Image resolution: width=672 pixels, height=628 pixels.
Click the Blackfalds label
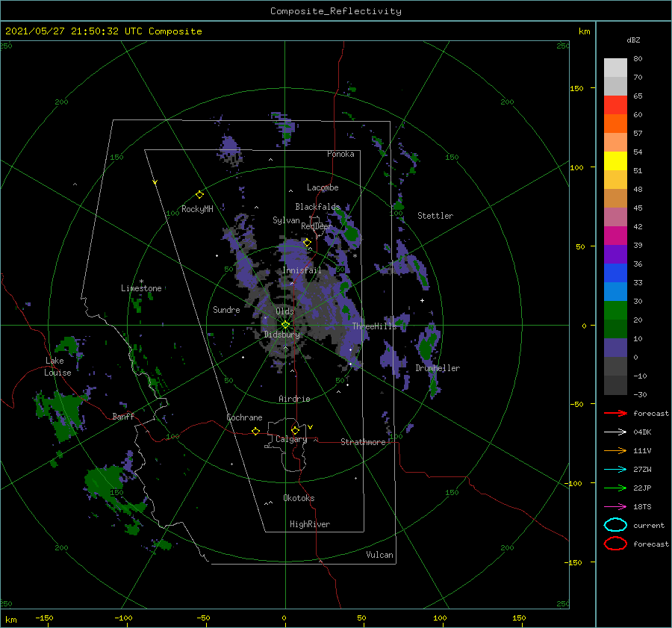[x=317, y=207]
